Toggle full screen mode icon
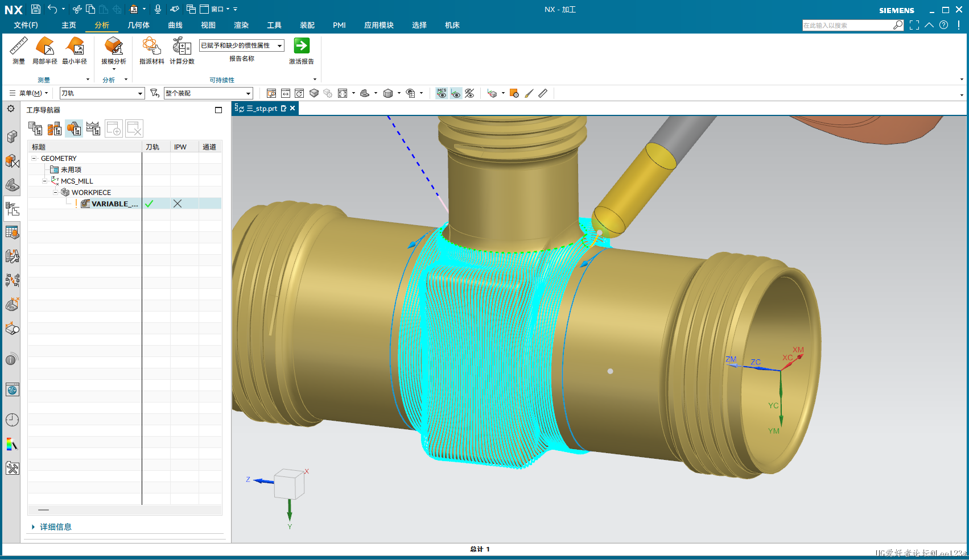This screenshot has height=560, width=969. pos(914,25)
